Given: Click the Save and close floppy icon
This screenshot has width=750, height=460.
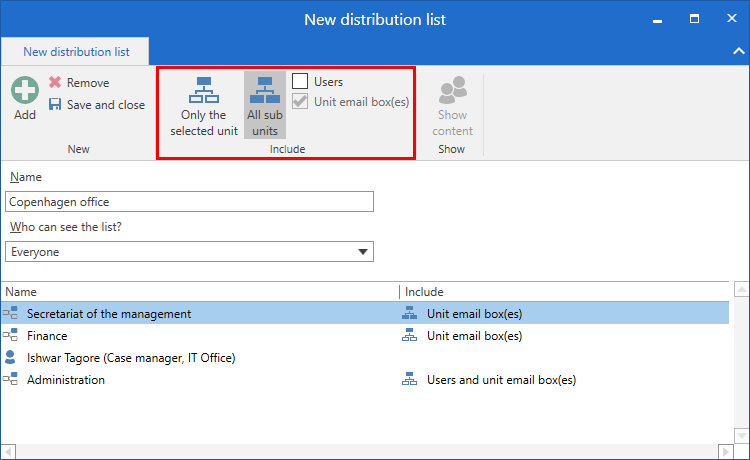Looking at the screenshot, I should 55,105.
